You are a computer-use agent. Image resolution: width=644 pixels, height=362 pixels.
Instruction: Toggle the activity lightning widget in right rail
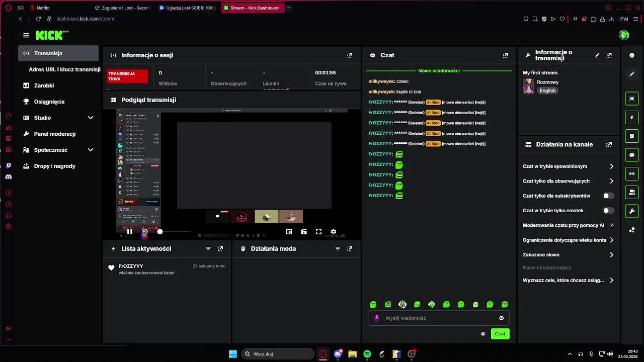632,118
